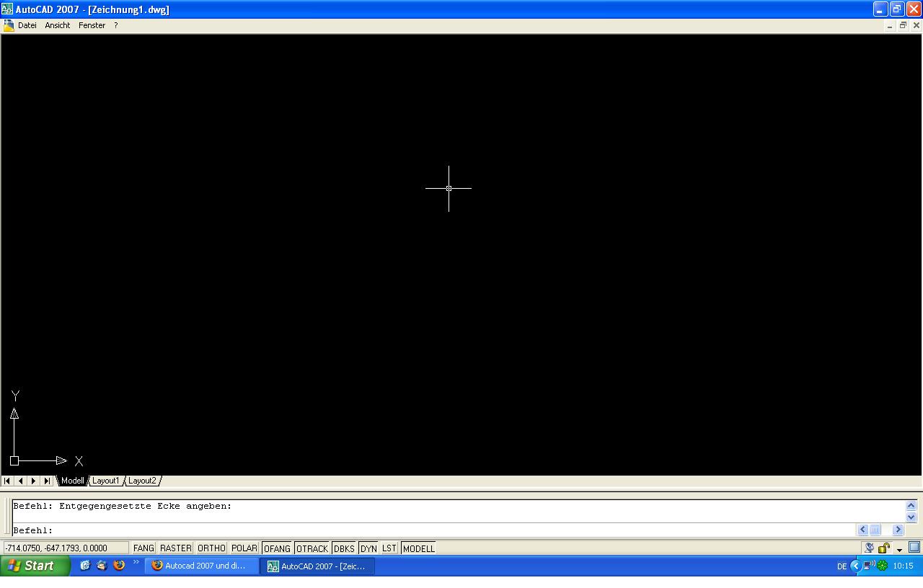Toggle DBKS dynamic UCS
This screenshot has width=923, height=588.
[x=344, y=548]
